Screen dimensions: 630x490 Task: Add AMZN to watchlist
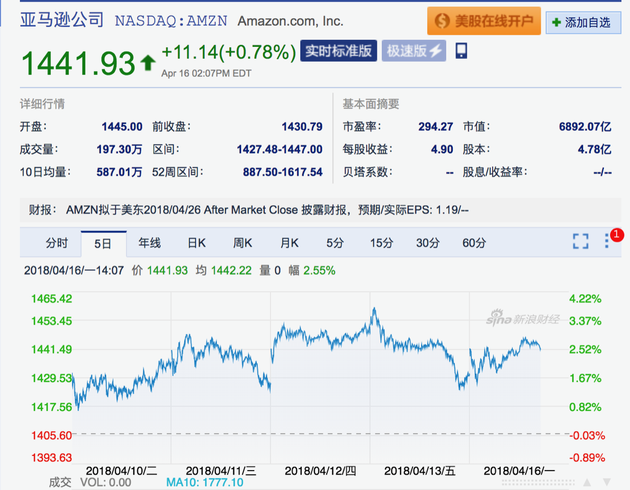coord(583,22)
